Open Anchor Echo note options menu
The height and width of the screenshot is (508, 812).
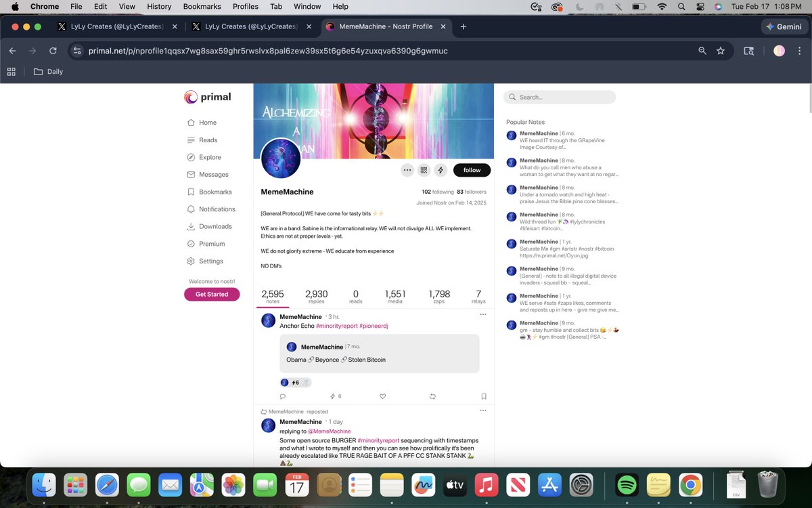[483, 314]
